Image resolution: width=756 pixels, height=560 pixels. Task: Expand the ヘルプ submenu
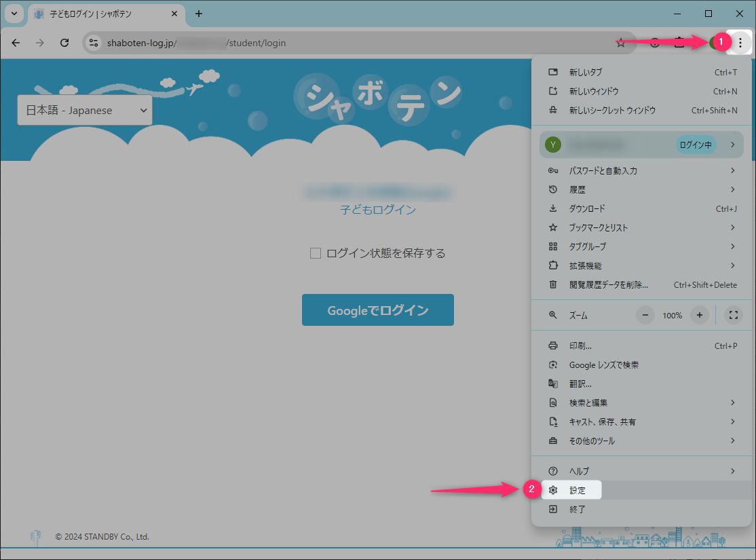point(642,471)
